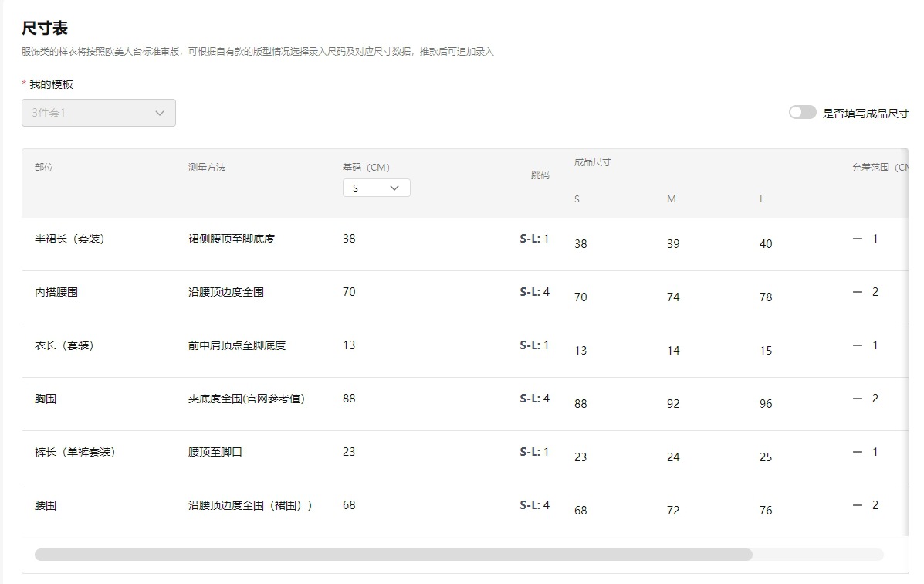Click 夹底度全围(官网参考值) measurement method

tap(246, 399)
